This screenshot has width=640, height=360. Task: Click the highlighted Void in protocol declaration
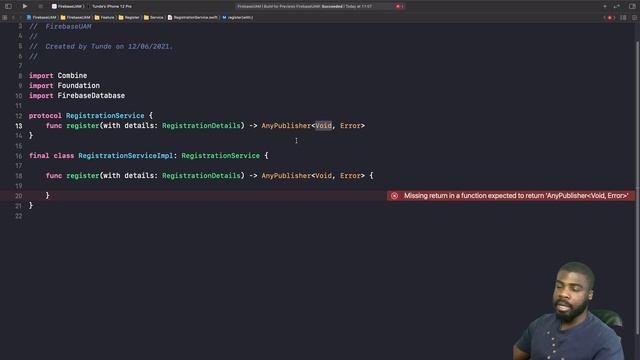(x=323, y=126)
